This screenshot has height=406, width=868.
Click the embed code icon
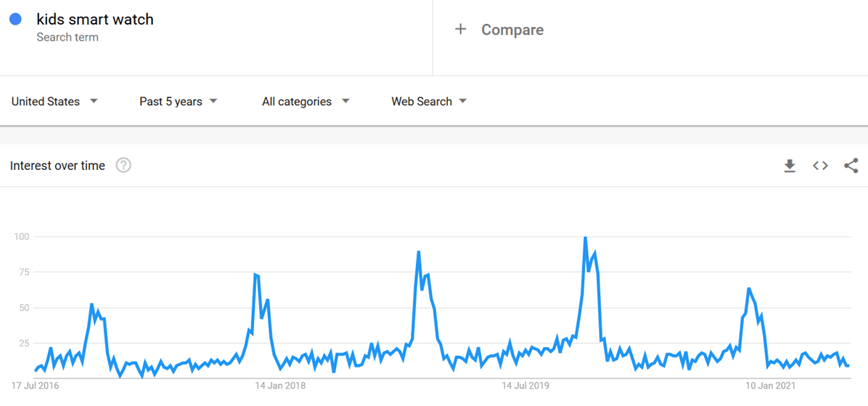820,166
